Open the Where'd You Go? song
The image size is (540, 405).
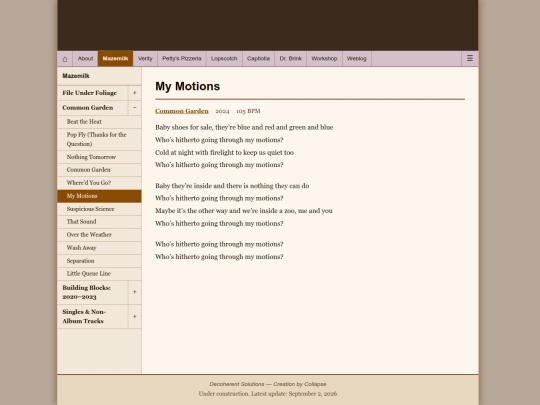tap(99, 183)
